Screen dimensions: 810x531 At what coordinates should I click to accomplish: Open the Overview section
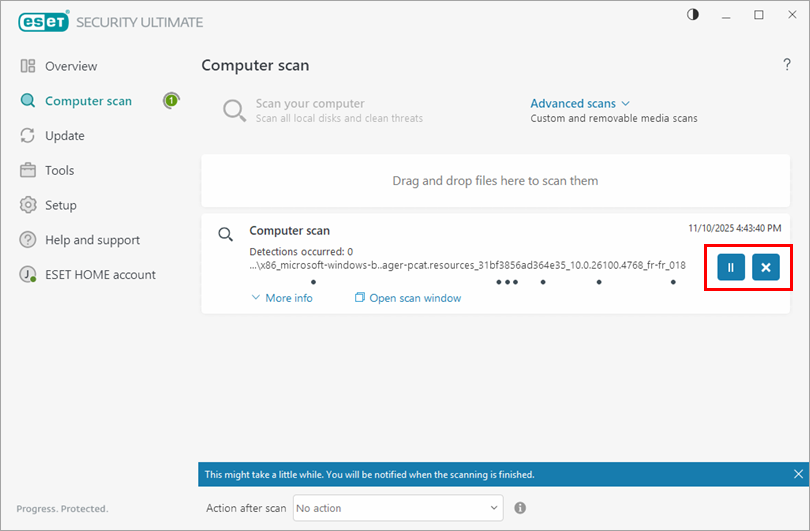(x=70, y=66)
